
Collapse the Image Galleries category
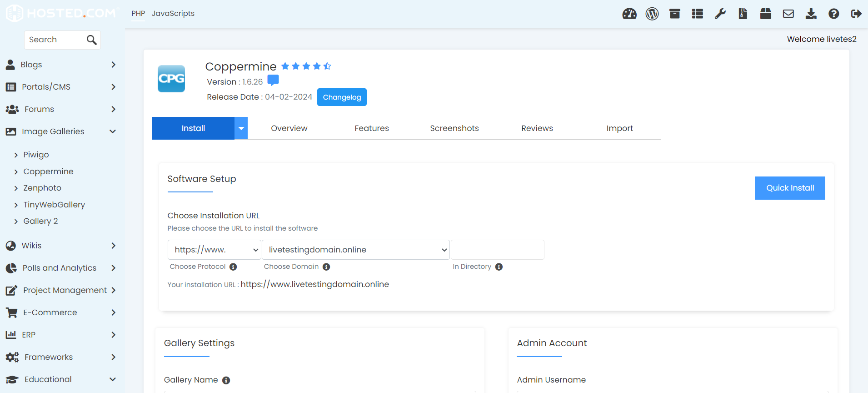113,131
